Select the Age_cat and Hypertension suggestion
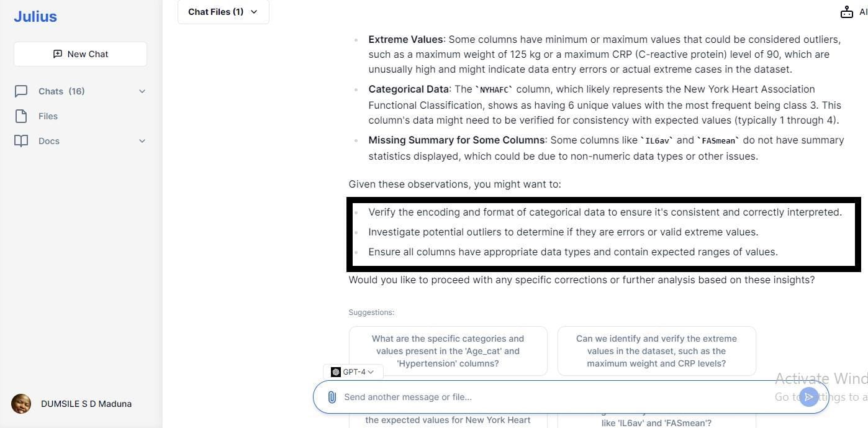The image size is (868, 428). 448,351
